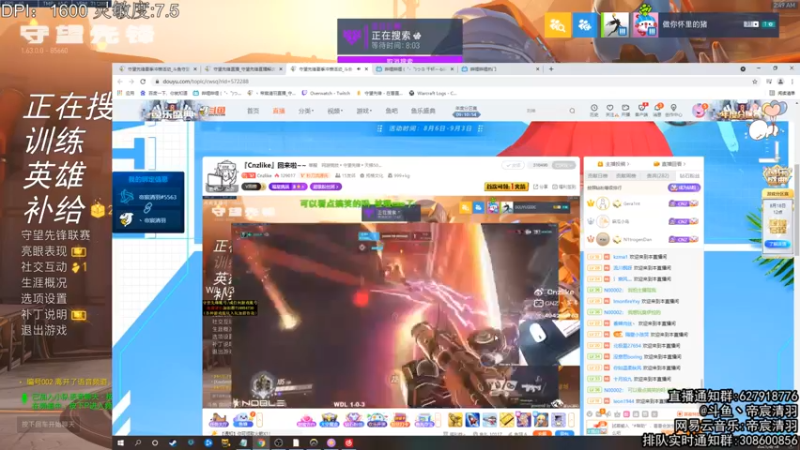Open the 主播投稿 link in side panel
800x450 pixels.
614,164
